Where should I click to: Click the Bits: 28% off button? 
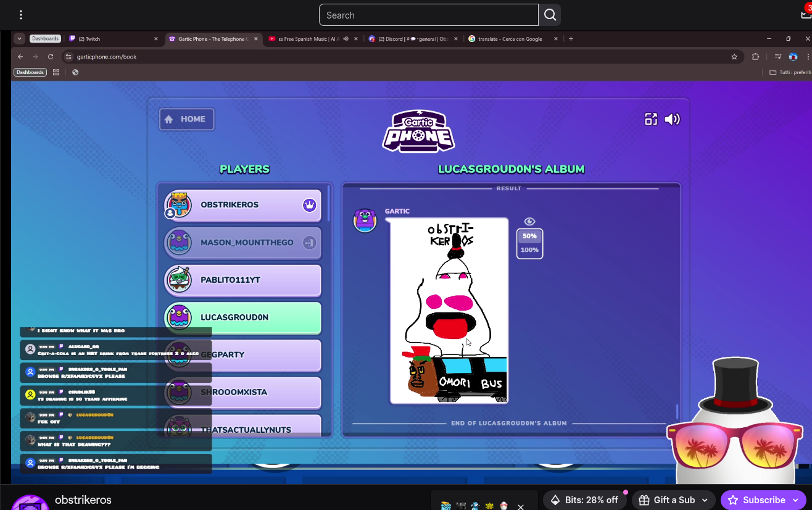click(584, 500)
